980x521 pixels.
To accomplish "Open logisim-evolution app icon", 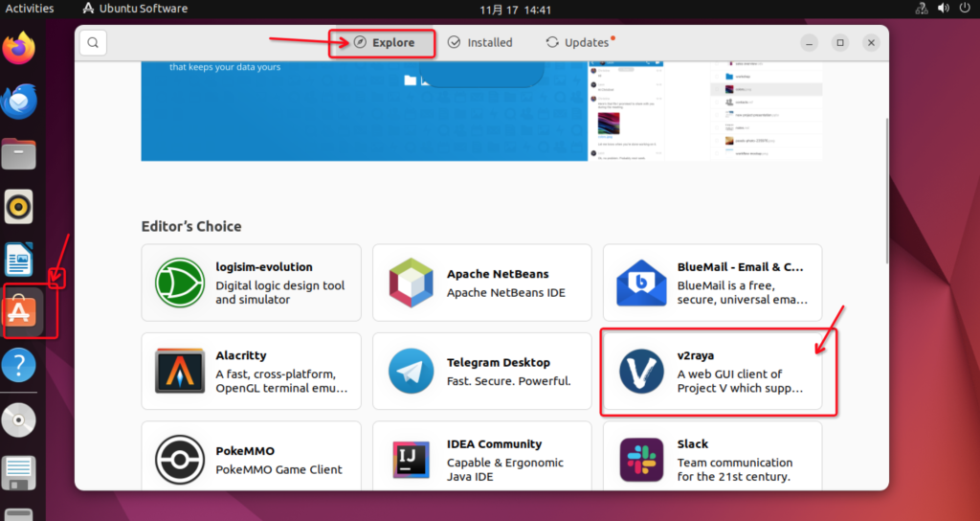I will [x=180, y=283].
